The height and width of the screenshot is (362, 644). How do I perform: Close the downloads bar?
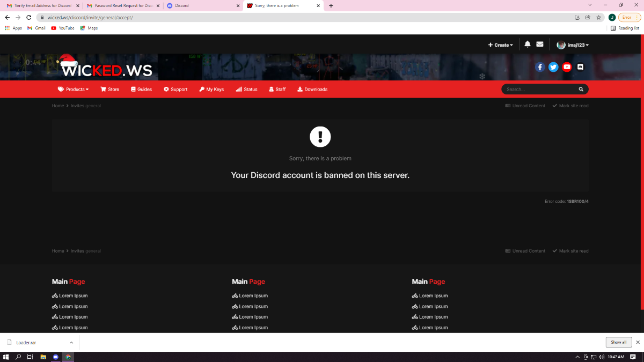(x=638, y=342)
